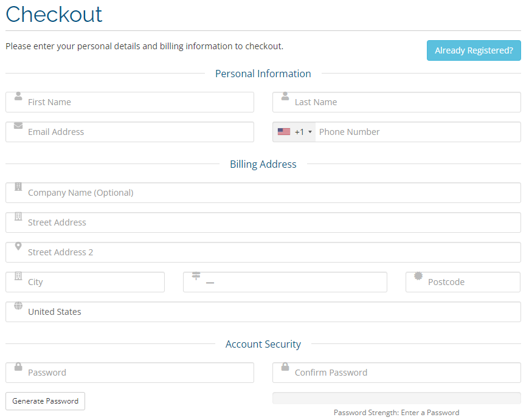Screen dimensions: 529x420
Task: Click the map pin icon beside Street Address 2
Action: (18, 247)
